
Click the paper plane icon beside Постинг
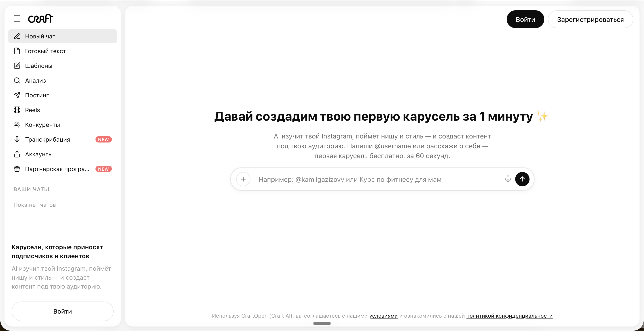click(x=17, y=95)
